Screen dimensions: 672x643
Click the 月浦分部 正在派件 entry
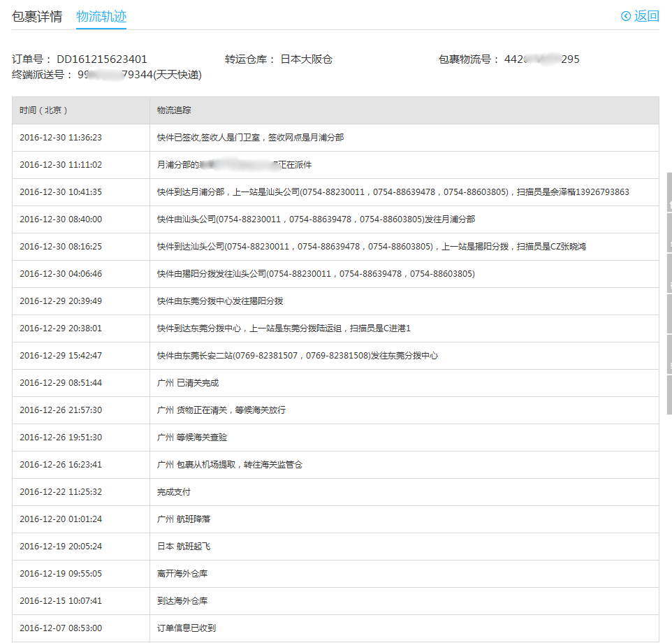coord(235,165)
